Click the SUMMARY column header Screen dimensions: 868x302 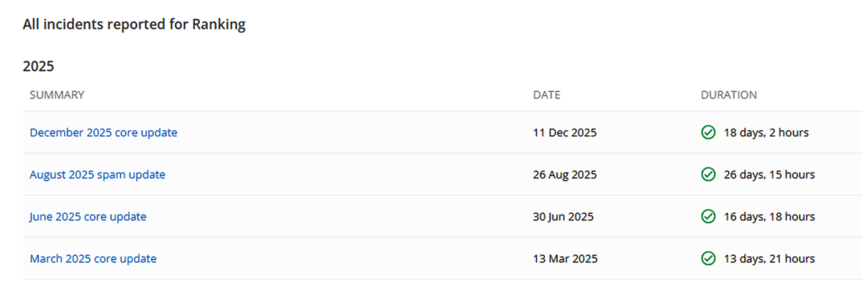tap(57, 95)
